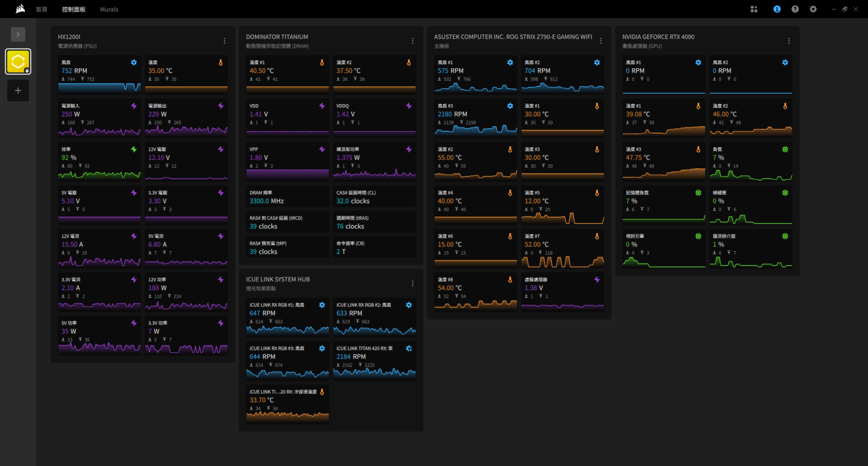Select the DRAM 3300.0 MHz frequency tile
Image resolution: width=868 pixels, height=466 pixels.
tap(287, 197)
